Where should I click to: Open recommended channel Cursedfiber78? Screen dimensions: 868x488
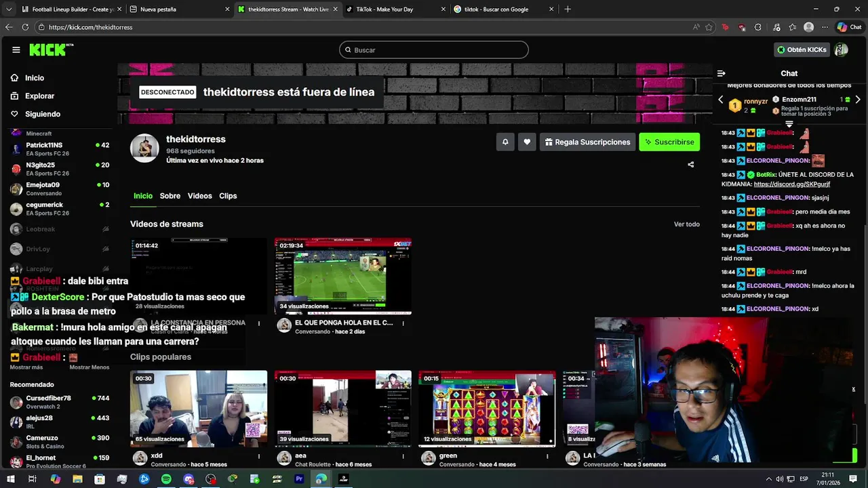[60, 402]
